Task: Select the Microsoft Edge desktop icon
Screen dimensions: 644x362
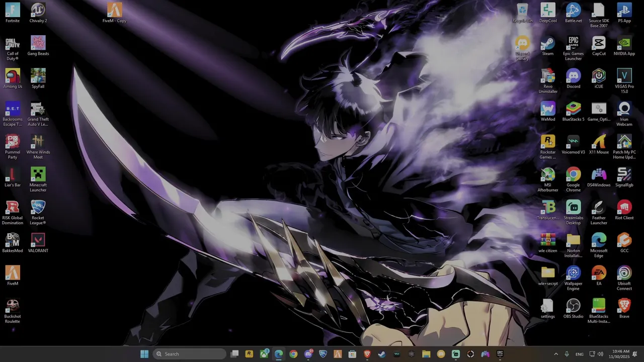Action: pyautogui.click(x=599, y=246)
